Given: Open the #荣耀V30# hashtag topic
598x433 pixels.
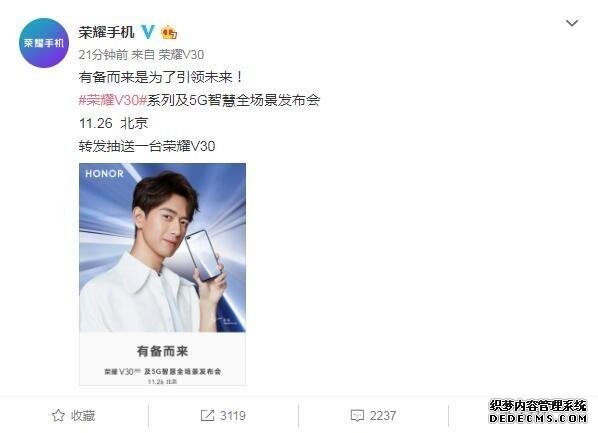Looking at the screenshot, I should [113, 100].
